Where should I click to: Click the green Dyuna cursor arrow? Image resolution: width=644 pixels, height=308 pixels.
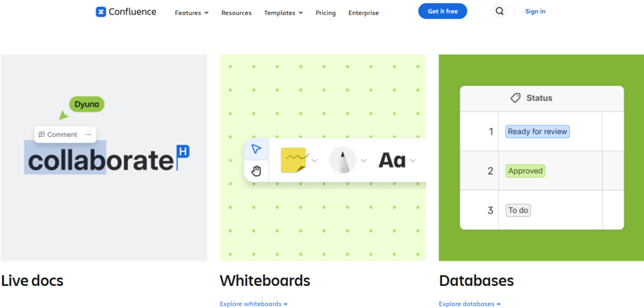click(64, 115)
